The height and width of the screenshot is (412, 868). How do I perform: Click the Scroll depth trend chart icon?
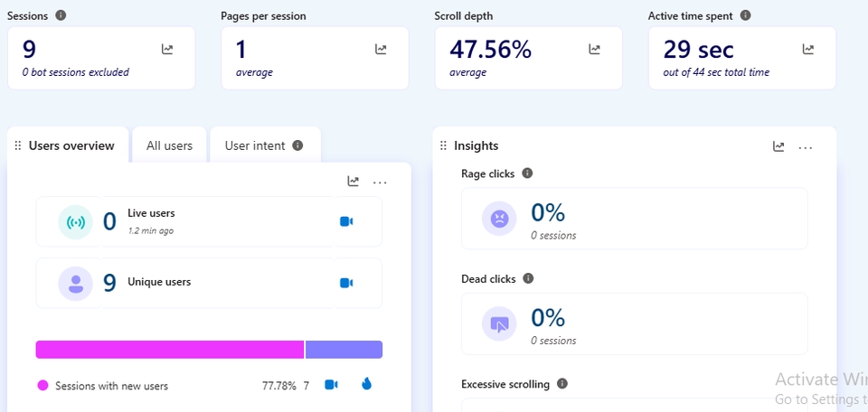[x=594, y=50]
